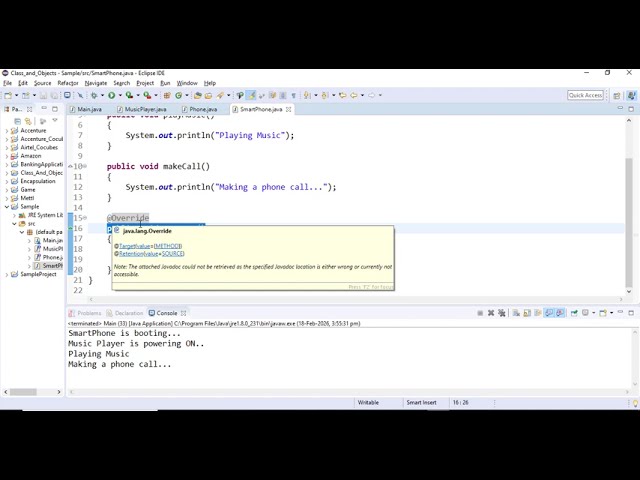This screenshot has height=480, width=640.
Task: Click the Target link in Javadoc popup
Action: (127, 246)
